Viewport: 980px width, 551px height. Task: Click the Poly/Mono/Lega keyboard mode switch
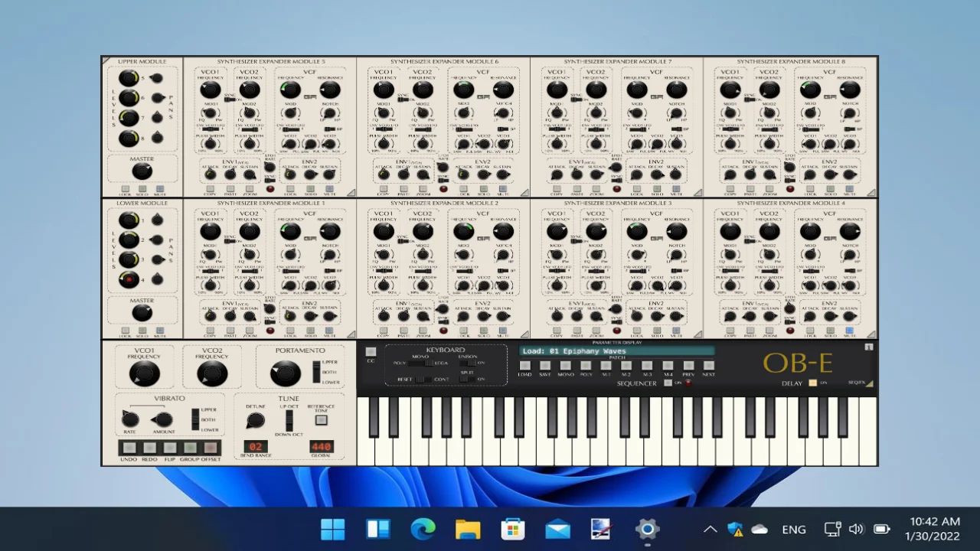pos(420,363)
